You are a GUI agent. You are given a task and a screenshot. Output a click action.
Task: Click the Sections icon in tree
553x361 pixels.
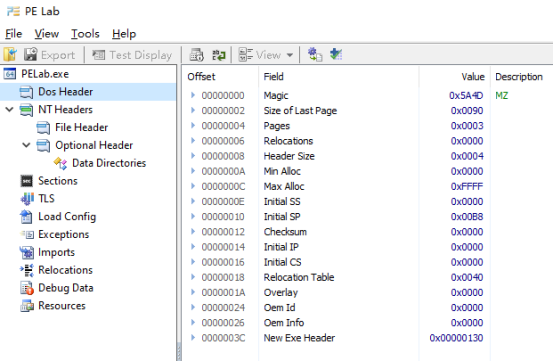(x=27, y=181)
